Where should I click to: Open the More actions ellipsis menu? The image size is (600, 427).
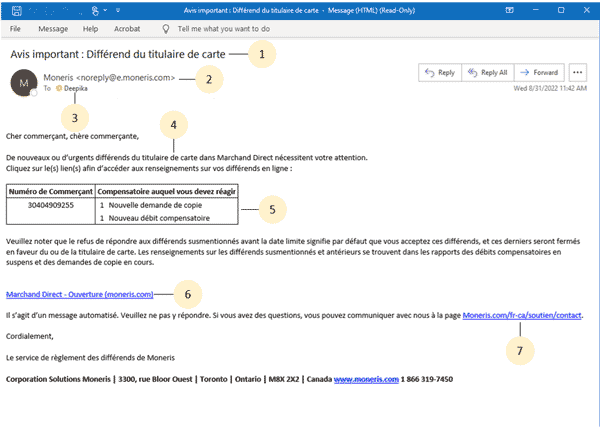point(578,73)
